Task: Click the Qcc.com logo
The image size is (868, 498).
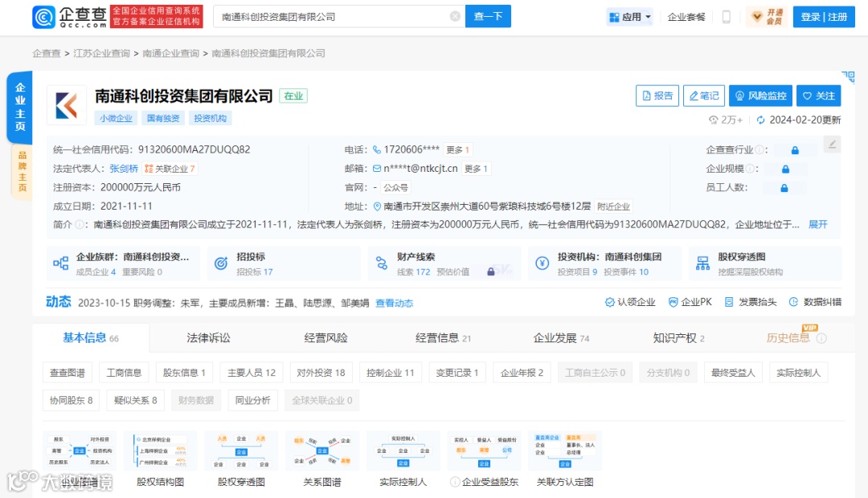Action: pyautogui.click(x=70, y=17)
